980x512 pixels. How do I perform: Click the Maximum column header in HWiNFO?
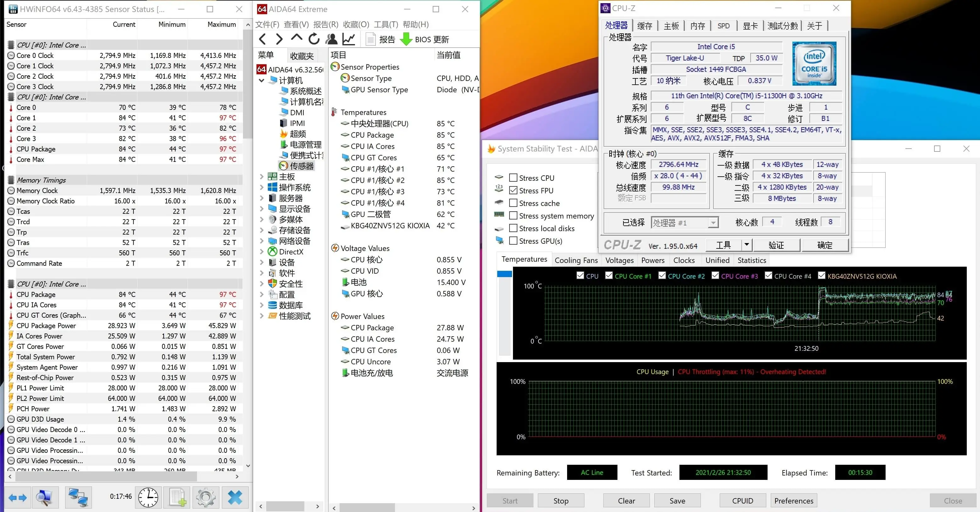222,24
